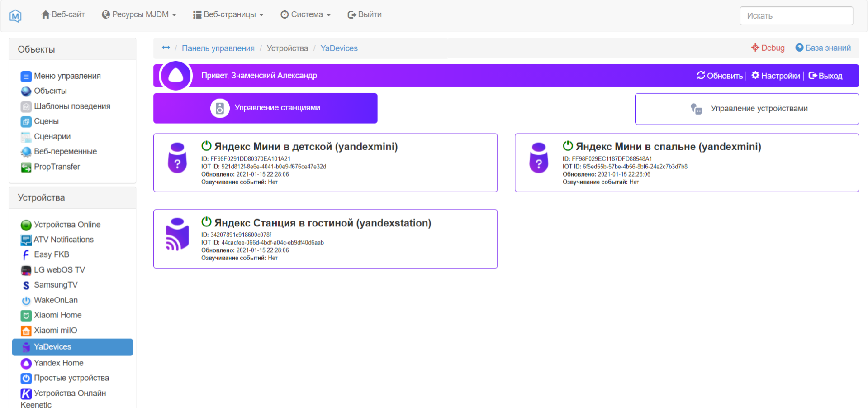Select the Управление станциями tab
This screenshot has height=408, width=868.
click(265, 108)
